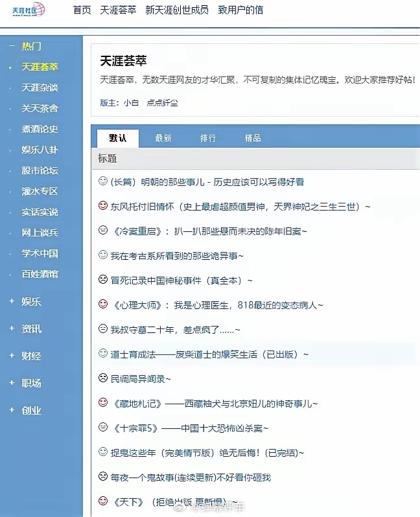Viewport: 420px width, 517px height.
Task: Click red face icon beside 《天下》 post
Action: coord(103,501)
